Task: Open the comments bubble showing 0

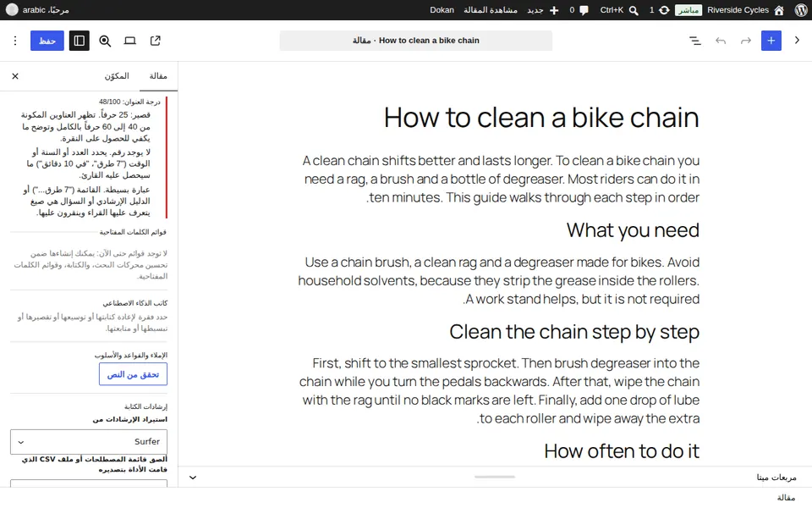Action: [579, 10]
